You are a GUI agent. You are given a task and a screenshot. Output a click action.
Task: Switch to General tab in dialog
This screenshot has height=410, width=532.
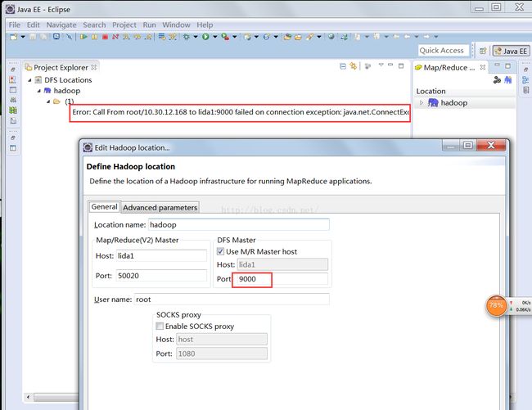(x=104, y=207)
